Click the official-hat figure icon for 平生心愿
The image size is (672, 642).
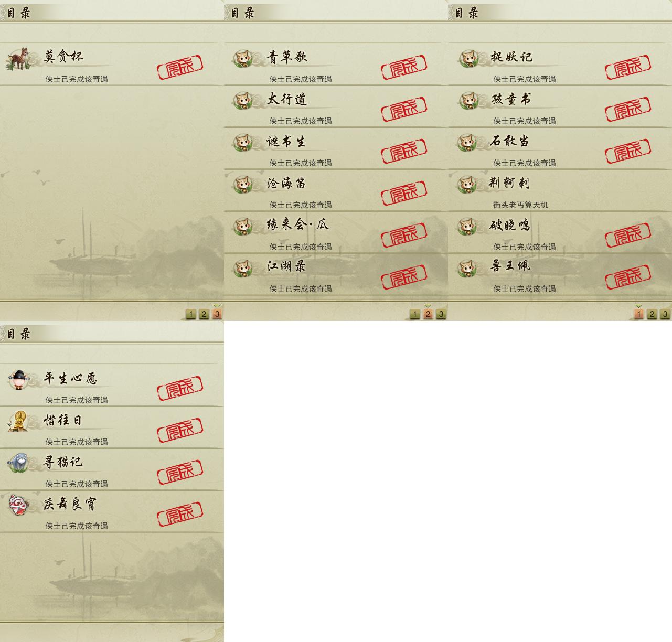pos(19,379)
